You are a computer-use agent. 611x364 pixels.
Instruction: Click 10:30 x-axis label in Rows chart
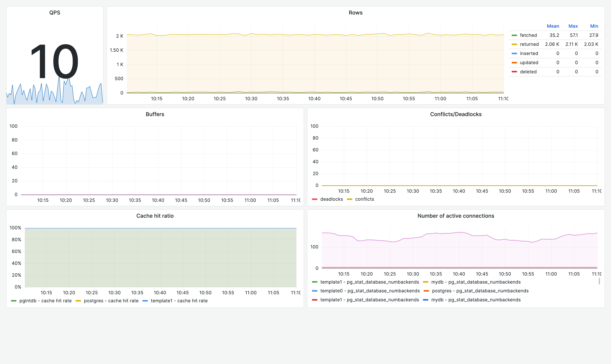[x=251, y=99]
